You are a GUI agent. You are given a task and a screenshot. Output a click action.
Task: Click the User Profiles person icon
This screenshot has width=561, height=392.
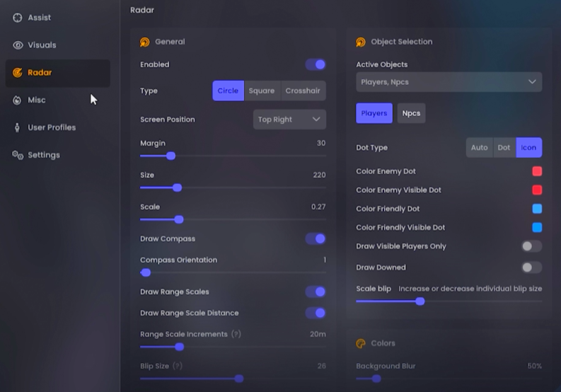[x=17, y=127]
